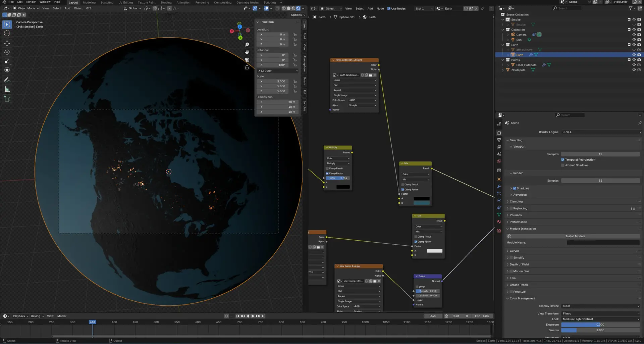Enable the Jittered Shadows checkbox
This screenshot has width=644, height=344.
[x=563, y=165]
